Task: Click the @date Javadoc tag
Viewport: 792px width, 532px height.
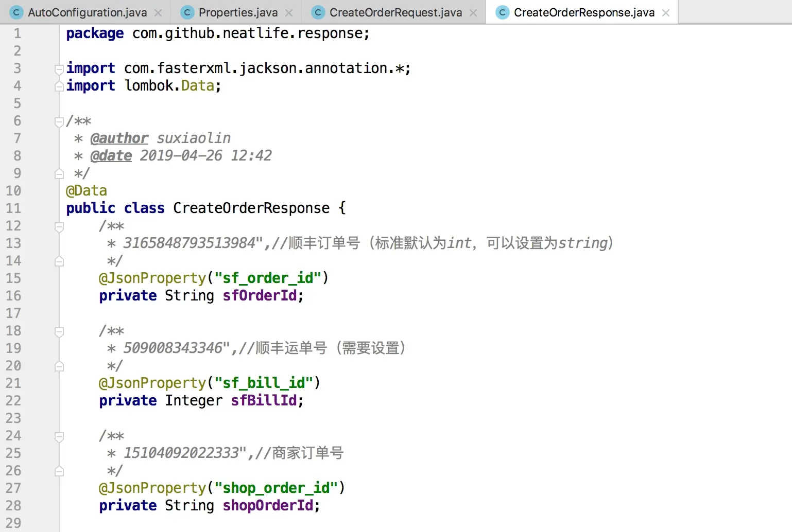Action: click(111, 156)
